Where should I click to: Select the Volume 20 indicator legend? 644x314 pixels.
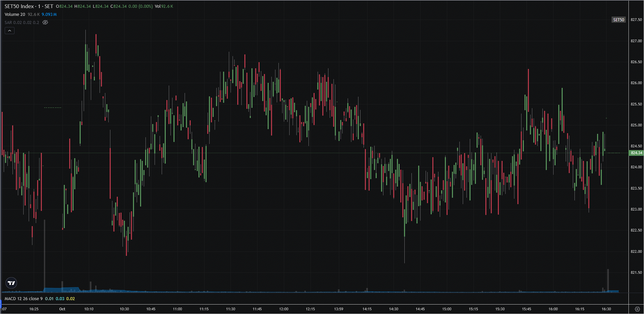click(x=15, y=15)
